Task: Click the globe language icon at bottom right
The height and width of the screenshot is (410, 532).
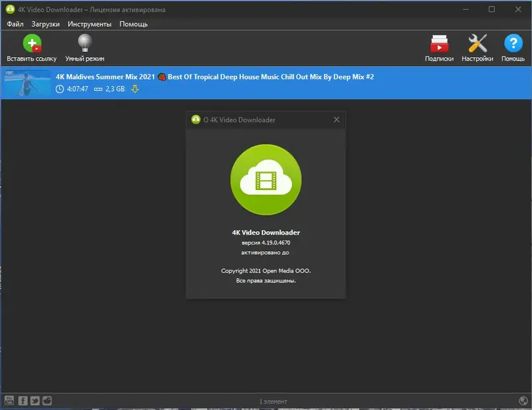Action: tap(523, 401)
